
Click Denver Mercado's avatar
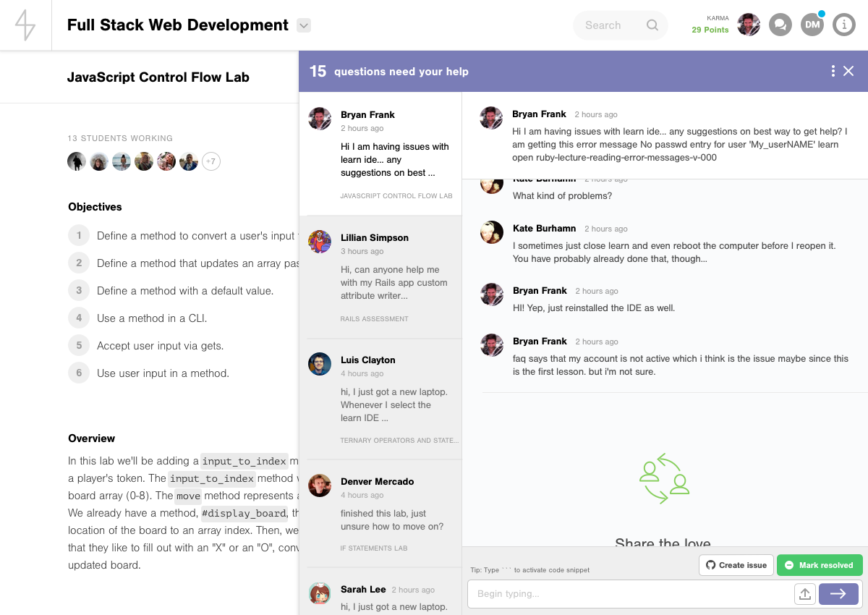coord(320,485)
